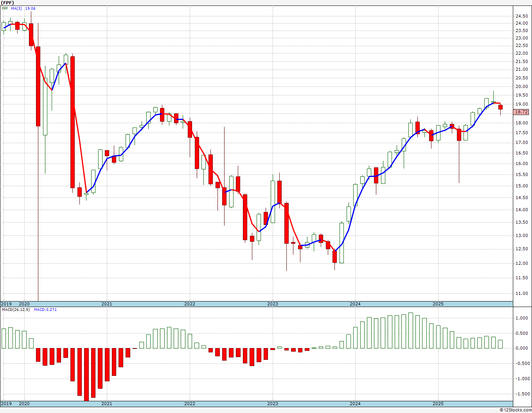This screenshot has width=532, height=413.
Task: Click the 22.00 price axis label
Action: (x=521, y=53)
